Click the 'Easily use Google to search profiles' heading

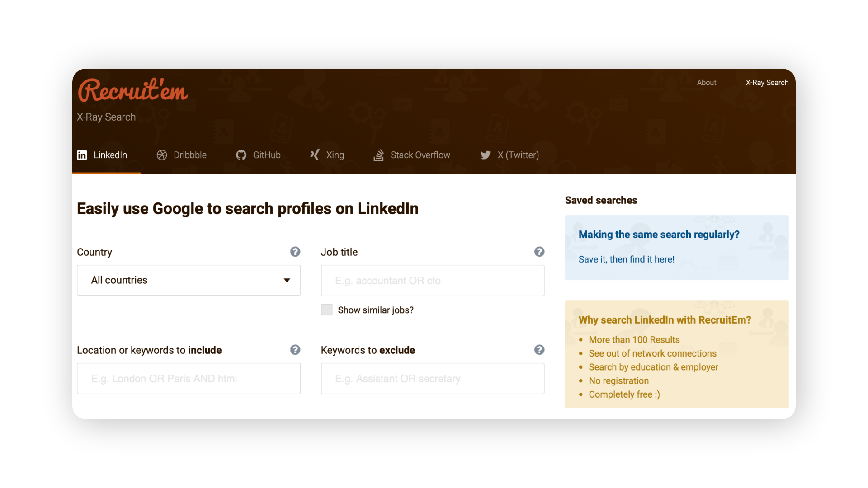(x=248, y=209)
